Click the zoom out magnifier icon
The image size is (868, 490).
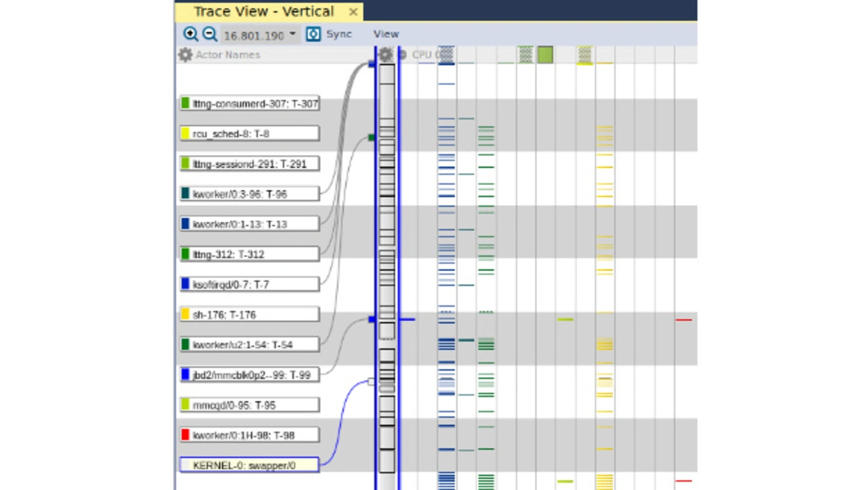tap(210, 34)
